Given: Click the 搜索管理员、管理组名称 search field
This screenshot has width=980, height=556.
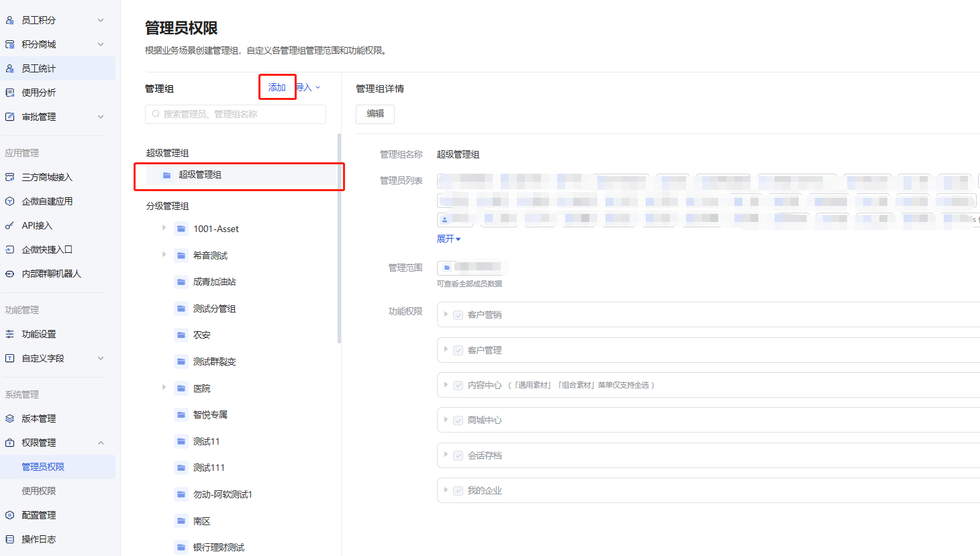Looking at the screenshot, I should 236,114.
